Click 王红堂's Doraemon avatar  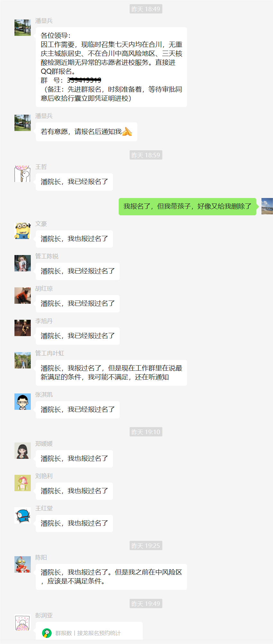(22, 515)
